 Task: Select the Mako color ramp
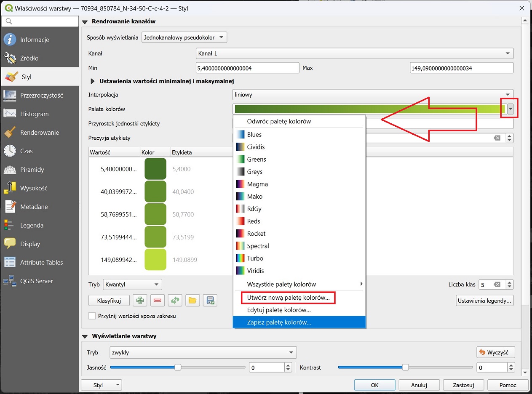coord(299,196)
